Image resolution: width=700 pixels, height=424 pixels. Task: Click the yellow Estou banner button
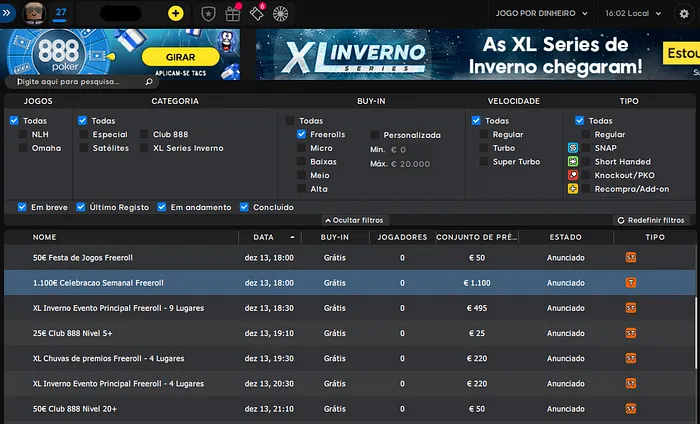point(681,53)
